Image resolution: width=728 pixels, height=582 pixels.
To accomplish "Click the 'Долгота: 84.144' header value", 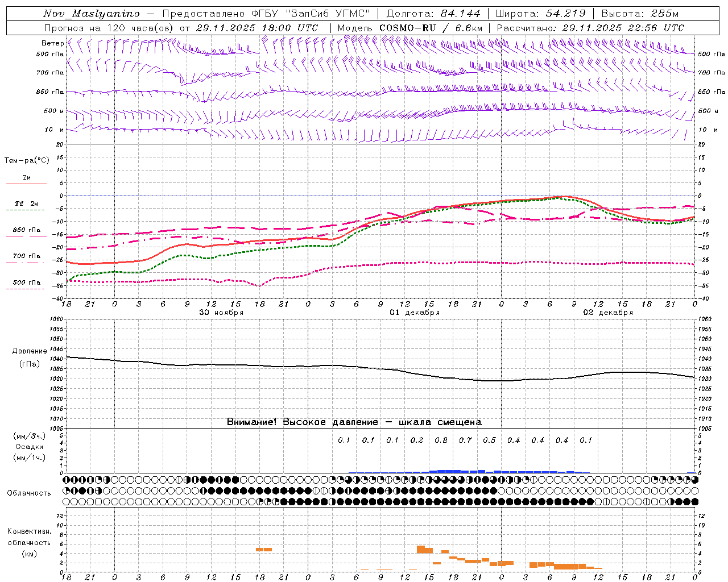I will coord(433,14).
